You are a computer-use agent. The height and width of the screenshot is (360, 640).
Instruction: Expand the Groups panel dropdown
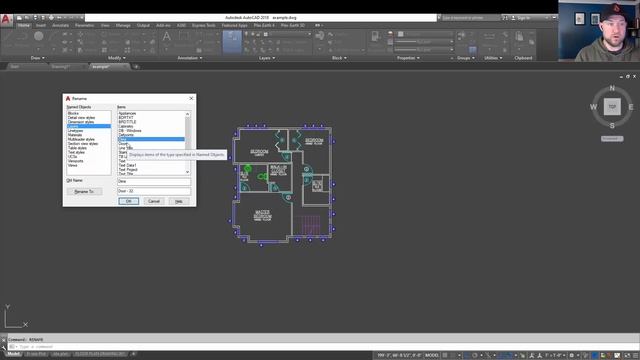[466, 58]
